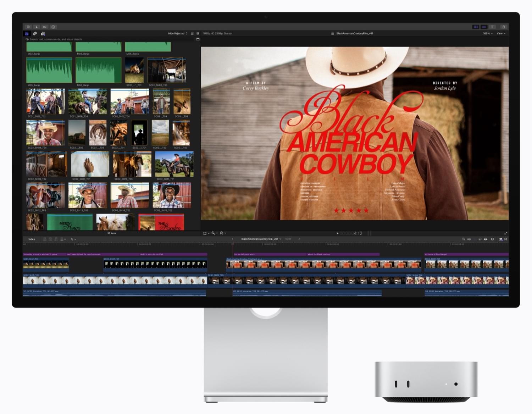The width and height of the screenshot is (532, 414).
Task: Open the viewer View options menu
Action: coord(501,33)
